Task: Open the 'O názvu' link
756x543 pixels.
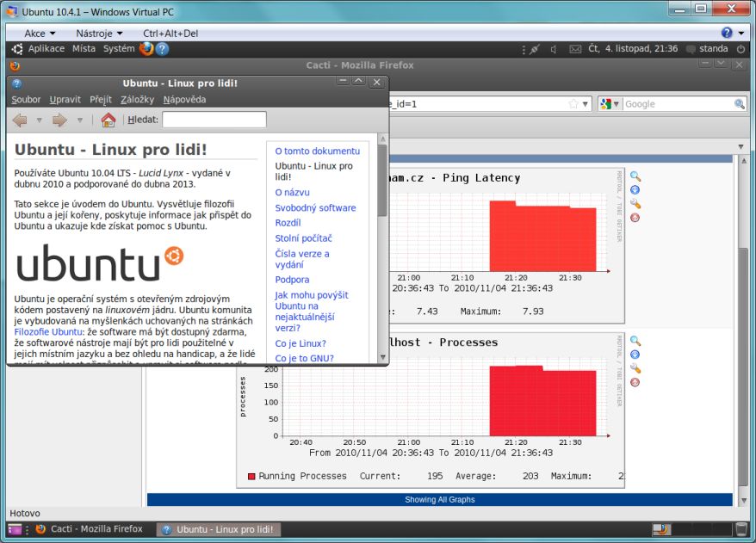Action: click(292, 192)
